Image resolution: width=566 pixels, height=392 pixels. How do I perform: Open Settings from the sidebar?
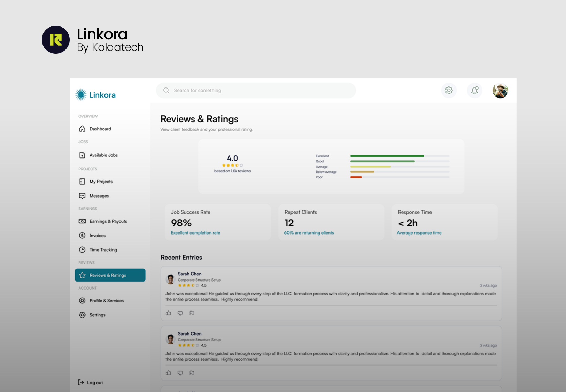82,315
